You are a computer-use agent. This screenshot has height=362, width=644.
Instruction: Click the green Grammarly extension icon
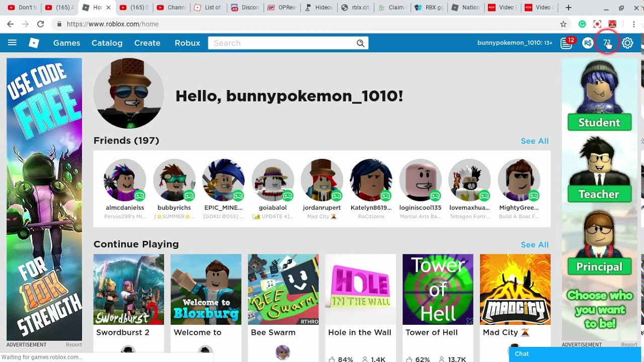pyautogui.click(x=582, y=24)
